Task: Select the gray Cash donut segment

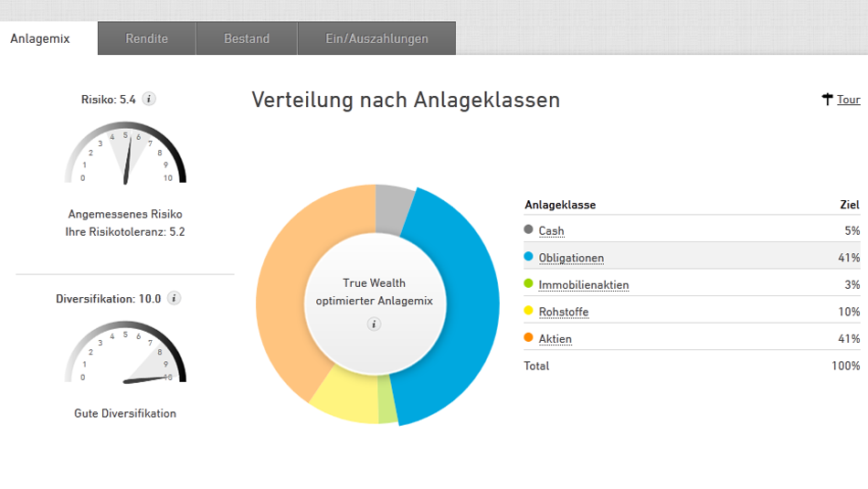Action: pyautogui.click(x=392, y=209)
